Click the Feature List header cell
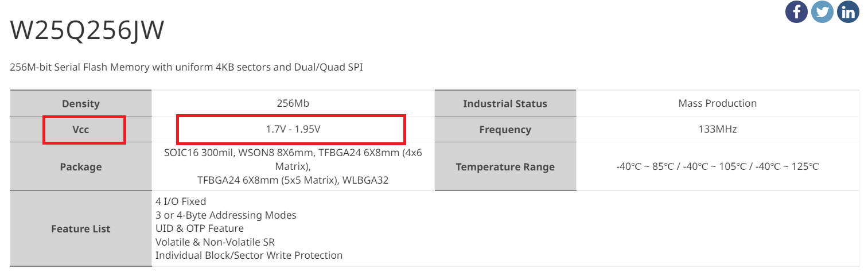The image size is (868, 272). 81,228
